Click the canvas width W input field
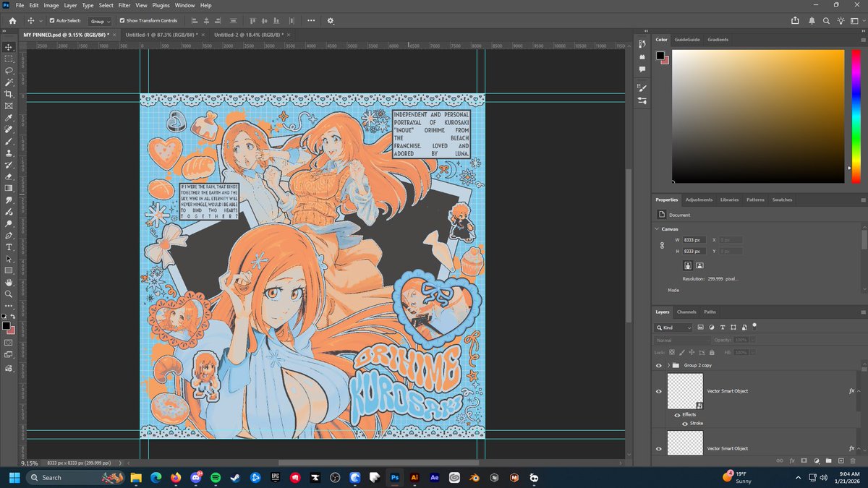Viewport: 868px width, 488px height. click(x=694, y=240)
